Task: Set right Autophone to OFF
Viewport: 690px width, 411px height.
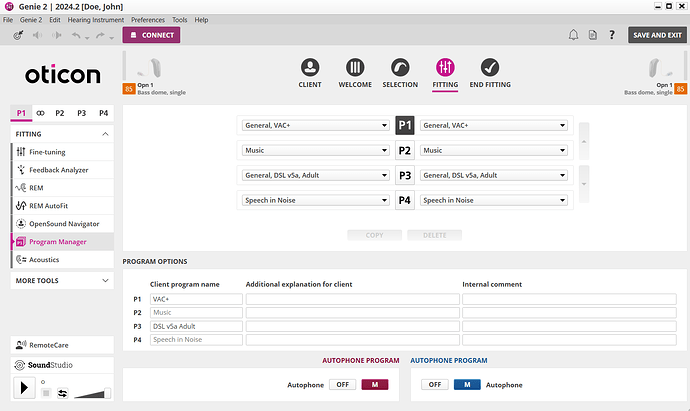Action: click(x=435, y=385)
